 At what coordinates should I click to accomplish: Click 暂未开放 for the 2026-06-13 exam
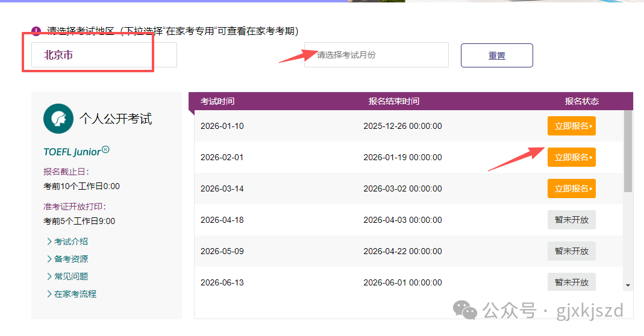tap(571, 282)
